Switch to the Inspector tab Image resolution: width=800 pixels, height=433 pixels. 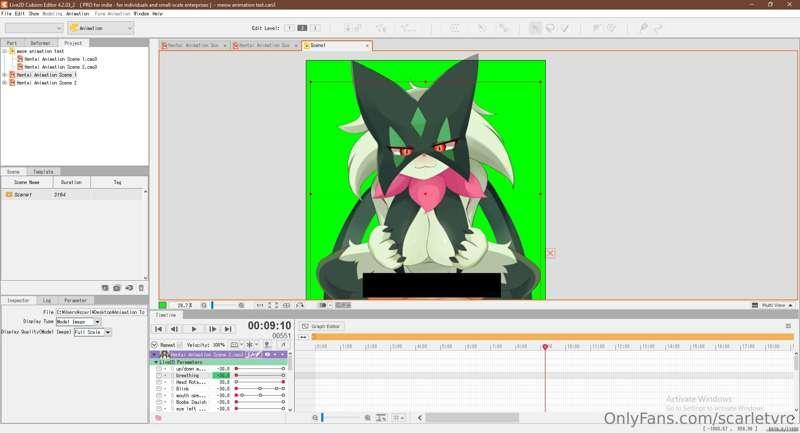pos(18,301)
